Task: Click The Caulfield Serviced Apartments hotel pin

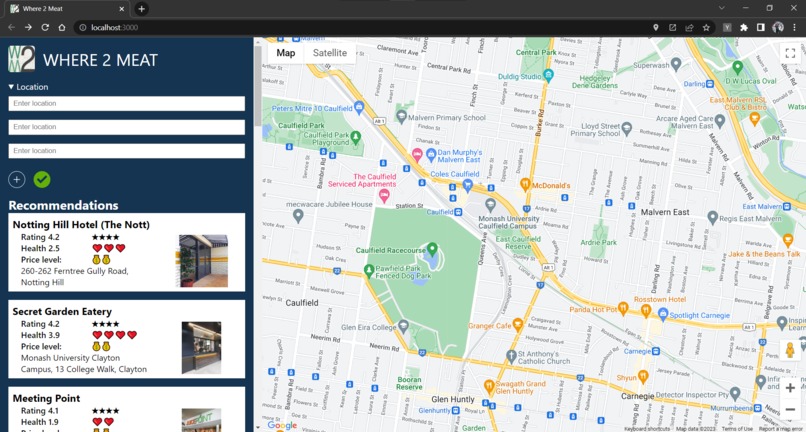Action: [383, 195]
